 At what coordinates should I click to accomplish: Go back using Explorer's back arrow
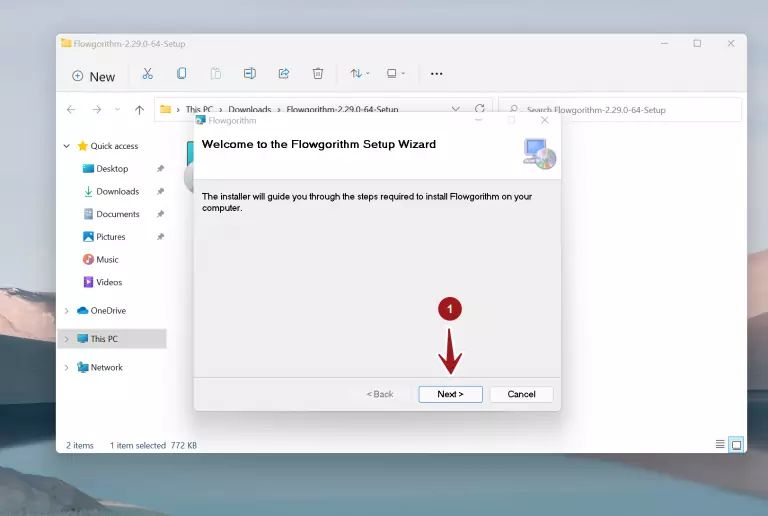71,110
